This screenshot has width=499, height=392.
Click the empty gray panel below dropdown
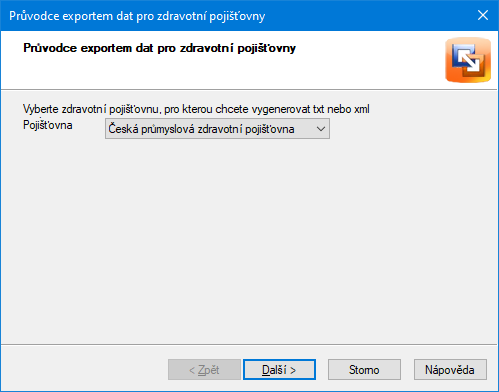249,240
